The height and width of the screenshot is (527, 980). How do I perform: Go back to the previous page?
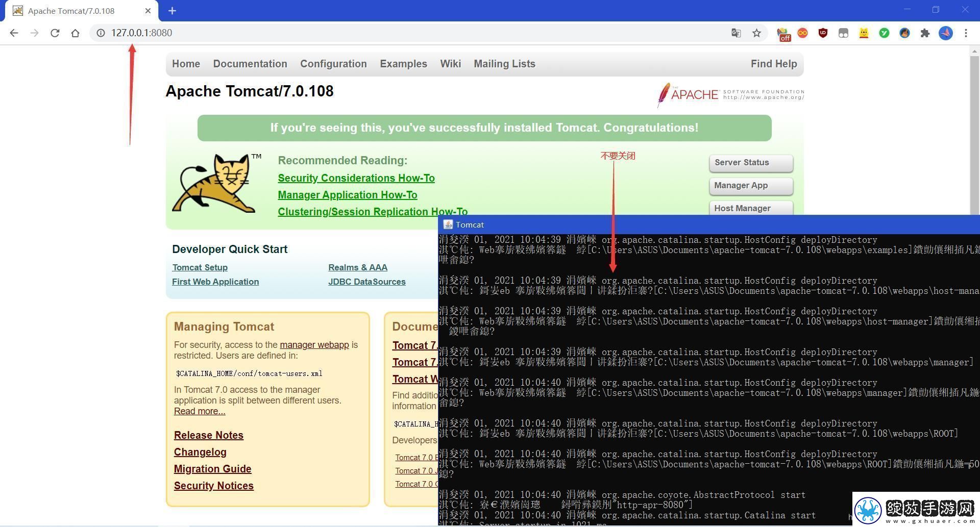point(14,33)
